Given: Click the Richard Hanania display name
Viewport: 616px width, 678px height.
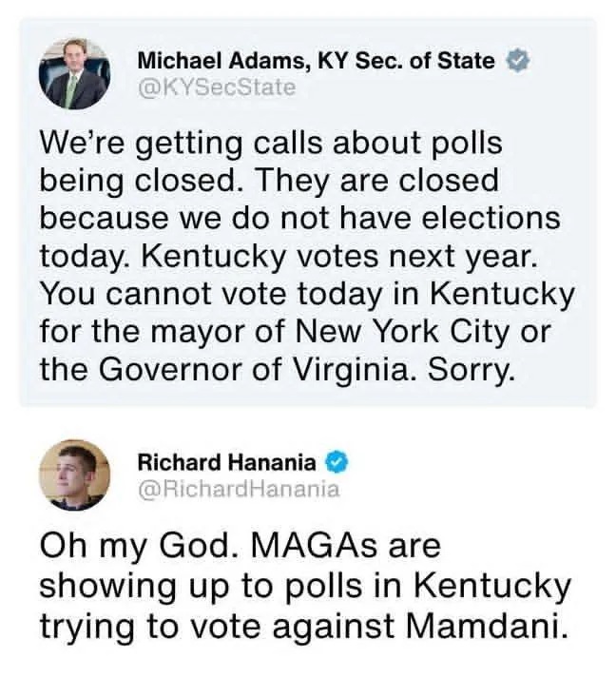Looking at the screenshot, I should (x=226, y=463).
